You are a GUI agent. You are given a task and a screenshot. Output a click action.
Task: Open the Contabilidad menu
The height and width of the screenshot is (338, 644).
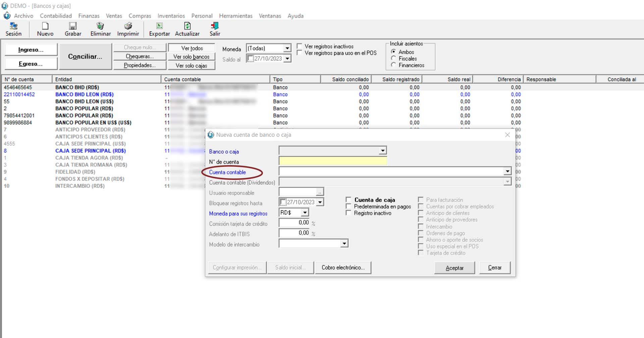56,16
